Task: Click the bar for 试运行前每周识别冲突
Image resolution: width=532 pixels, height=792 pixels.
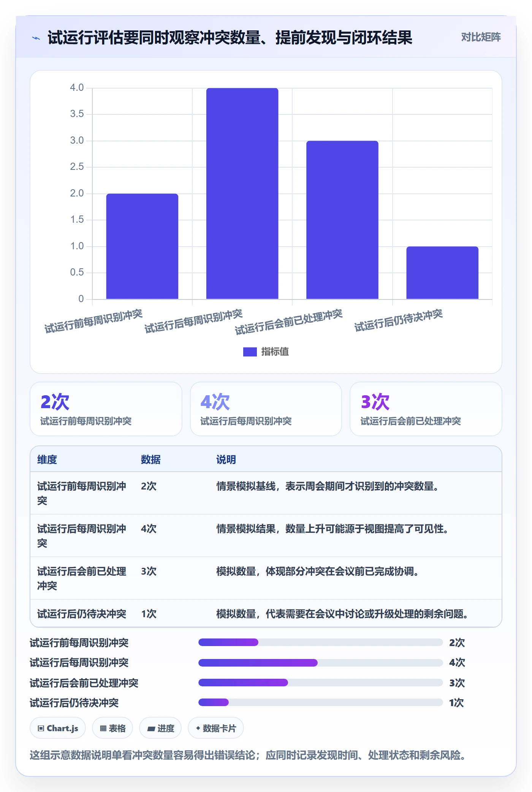Action: (142, 246)
